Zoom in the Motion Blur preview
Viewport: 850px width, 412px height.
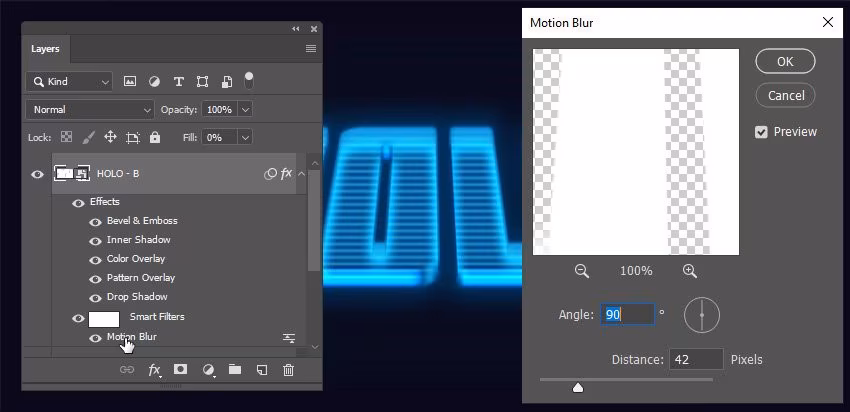(690, 271)
